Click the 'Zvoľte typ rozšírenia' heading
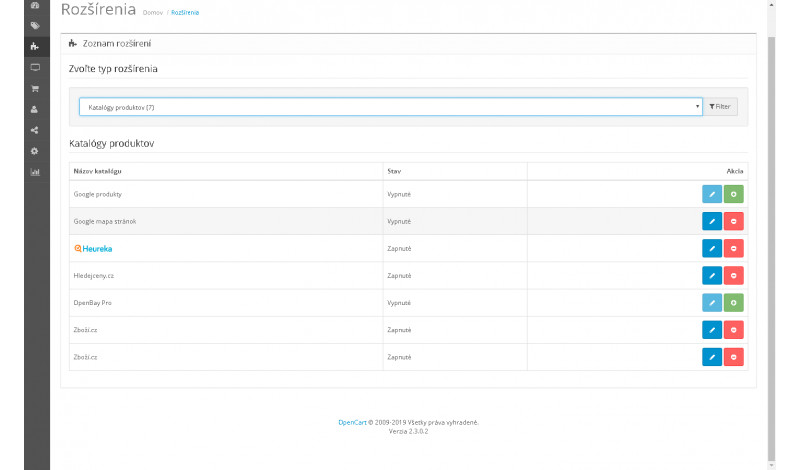This screenshot has height=470, width=800. (x=113, y=69)
